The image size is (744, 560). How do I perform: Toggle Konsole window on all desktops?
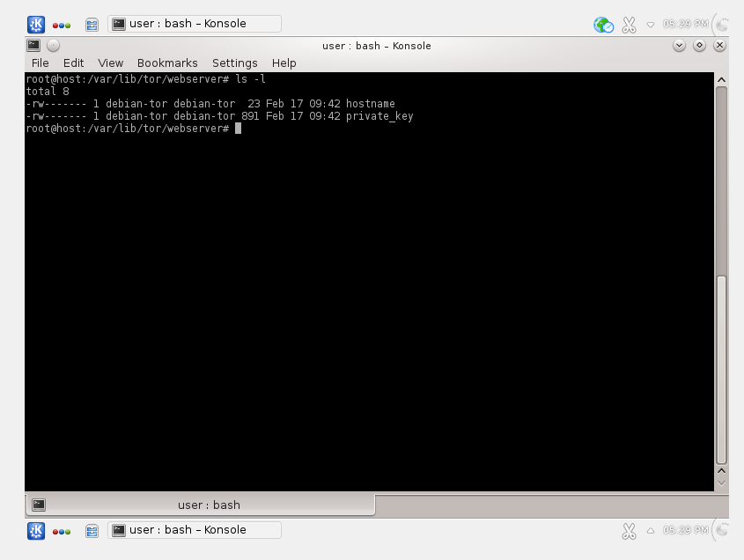point(53,45)
